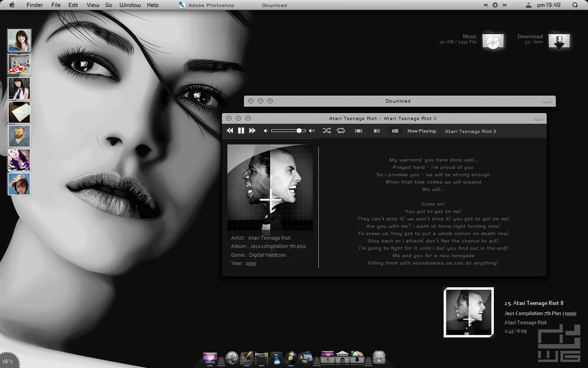Image resolution: width=588 pixels, height=368 pixels.
Task: Pause the playing Atari Teenage Riot track
Action: tap(241, 131)
